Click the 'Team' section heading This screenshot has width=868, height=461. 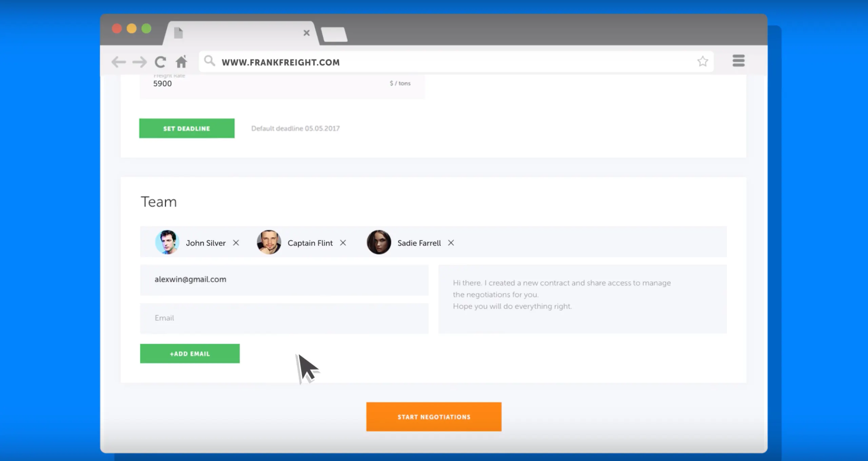(159, 202)
